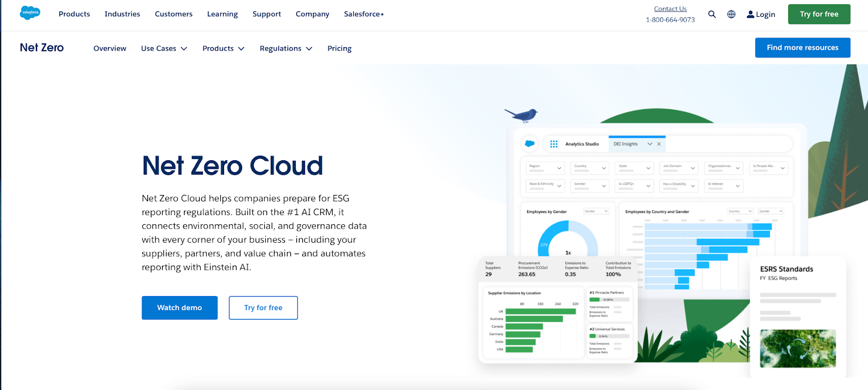
Task: Click the Login user icon
Action: click(x=750, y=14)
